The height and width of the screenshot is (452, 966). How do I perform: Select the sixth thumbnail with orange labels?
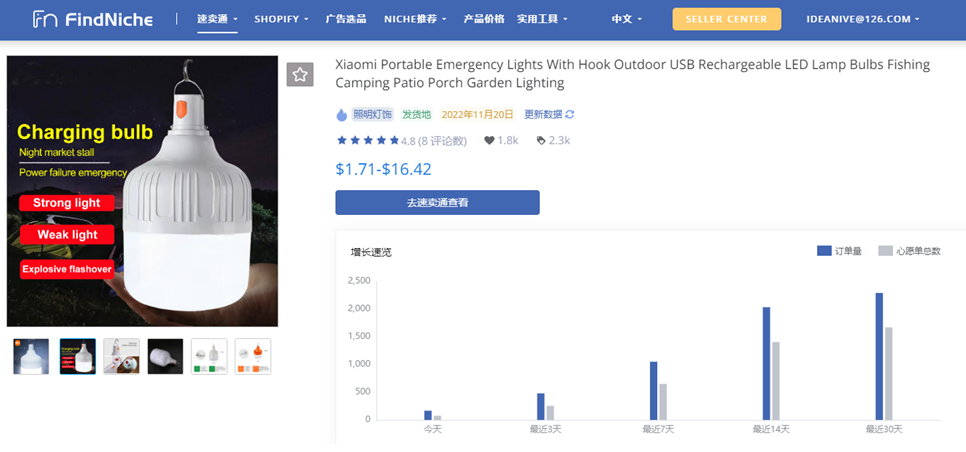(253, 356)
